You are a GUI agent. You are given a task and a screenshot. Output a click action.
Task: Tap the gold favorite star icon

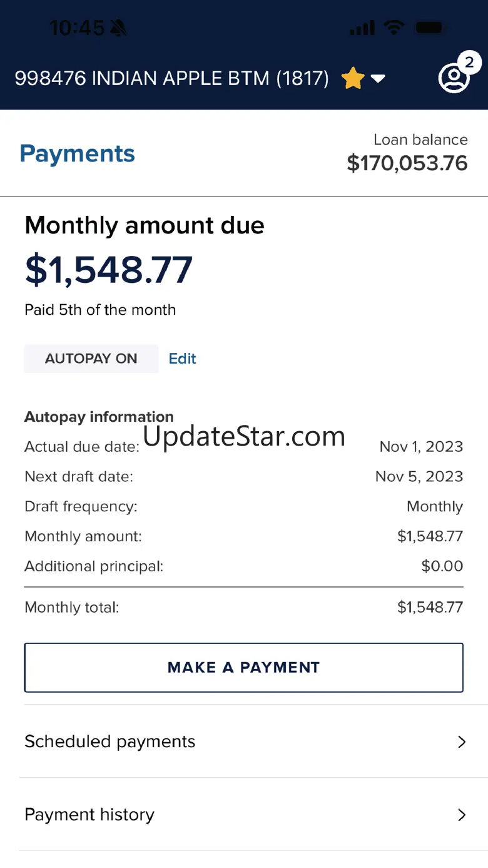pyautogui.click(x=353, y=79)
